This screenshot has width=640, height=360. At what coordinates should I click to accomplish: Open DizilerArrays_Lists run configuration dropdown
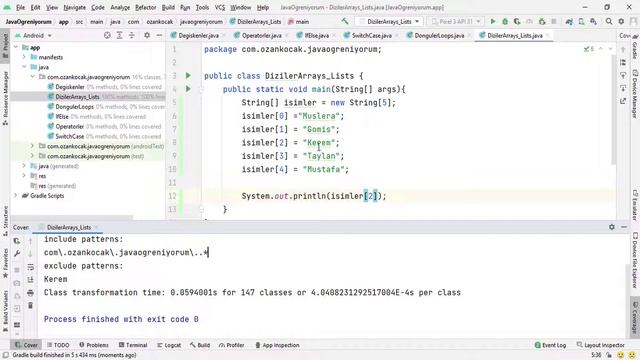[389, 21]
